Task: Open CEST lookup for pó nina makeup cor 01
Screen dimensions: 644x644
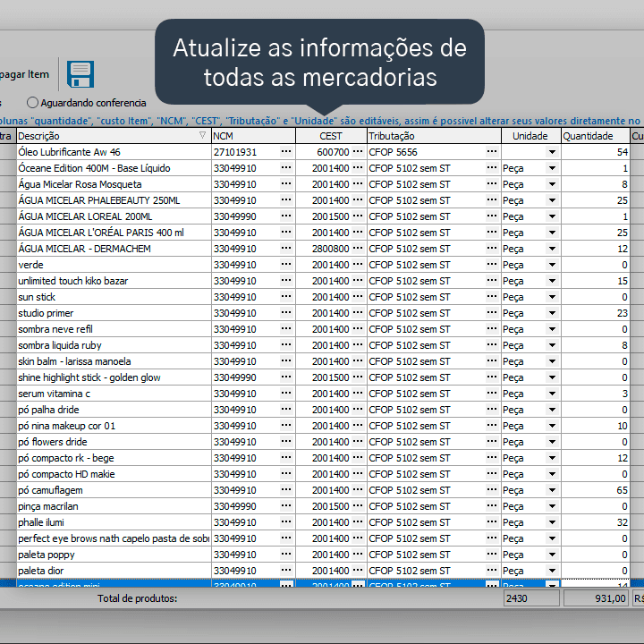Action: pyautogui.click(x=358, y=426)
